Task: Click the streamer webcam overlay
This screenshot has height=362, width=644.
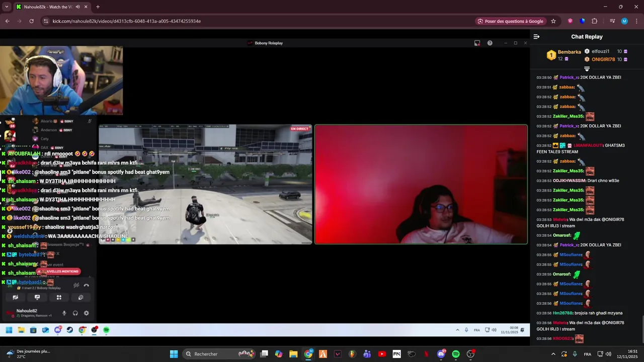Action: point(61,80)
